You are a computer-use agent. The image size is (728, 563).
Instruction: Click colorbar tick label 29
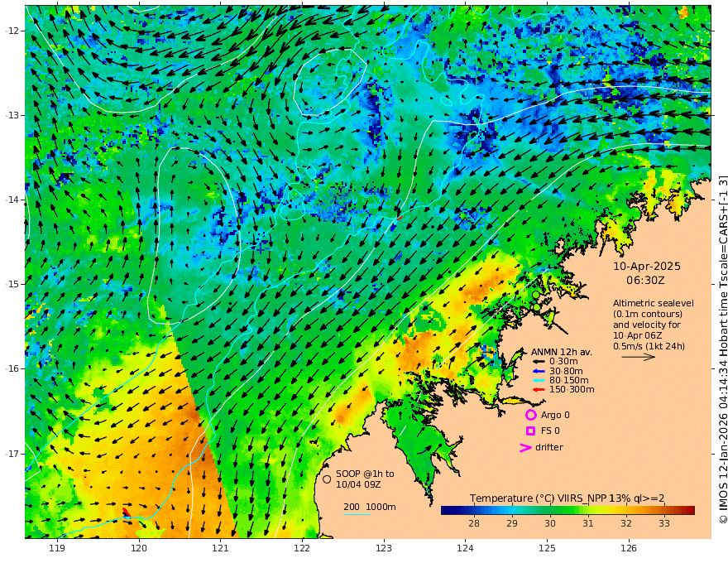pyautogui.click(x=511, y=523)
